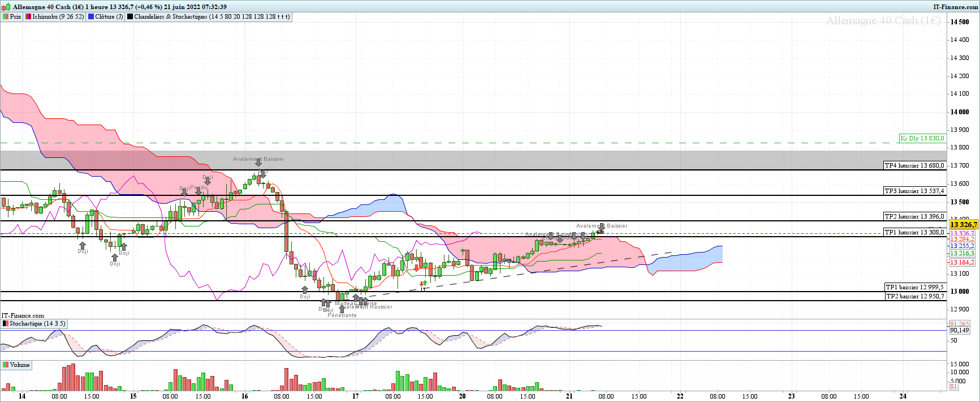Select the TP4 haussier 13 680,0 label
This screenshot has height=402, width=980.
(914, 165)
